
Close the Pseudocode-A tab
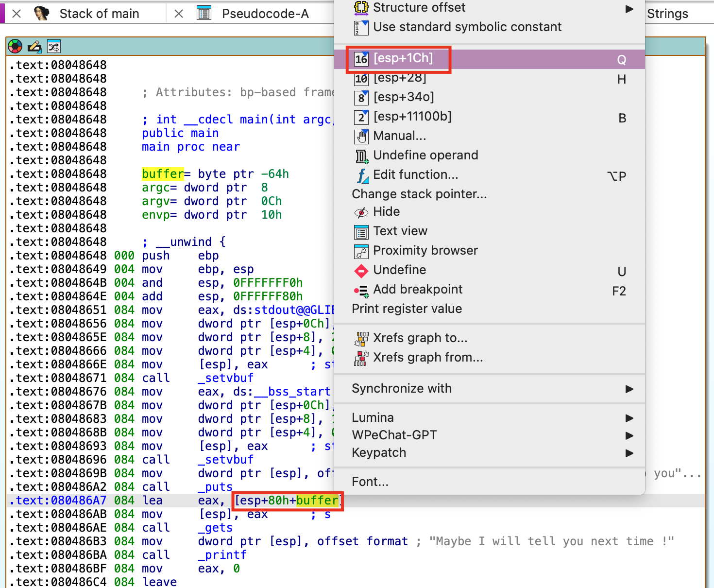point(179,14)
